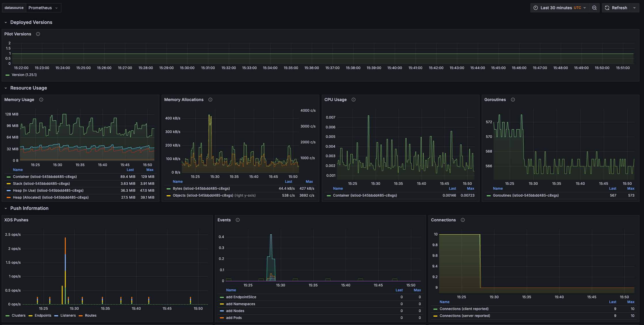This screenshot has height=325, width=644.
Task: Click the zoom out time range icon
Action: coord(594,8)
